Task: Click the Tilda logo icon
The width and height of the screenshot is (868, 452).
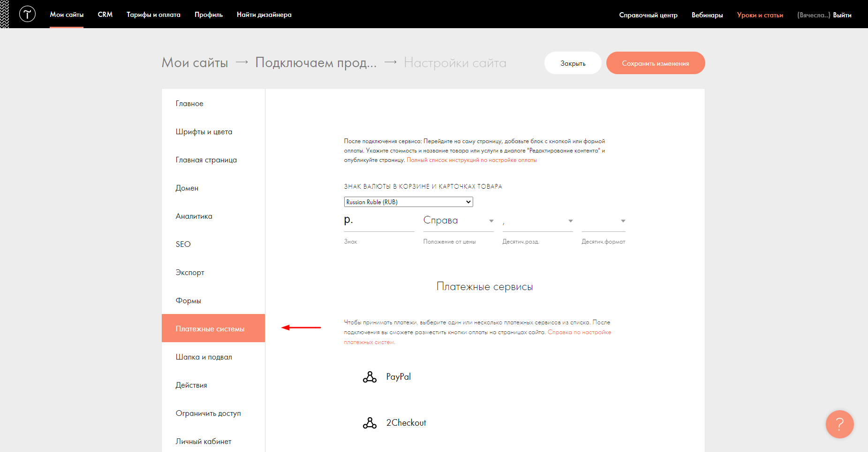Action: point(27,14)
